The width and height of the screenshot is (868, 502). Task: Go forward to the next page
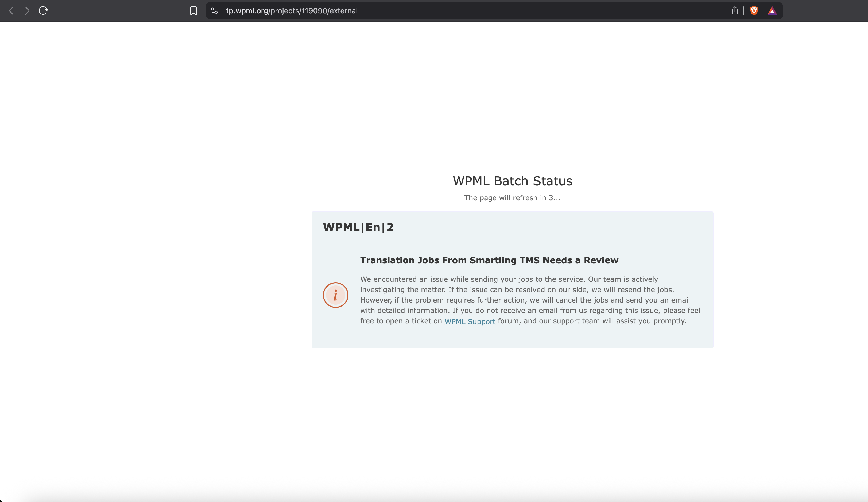click(x=27, y=11)
